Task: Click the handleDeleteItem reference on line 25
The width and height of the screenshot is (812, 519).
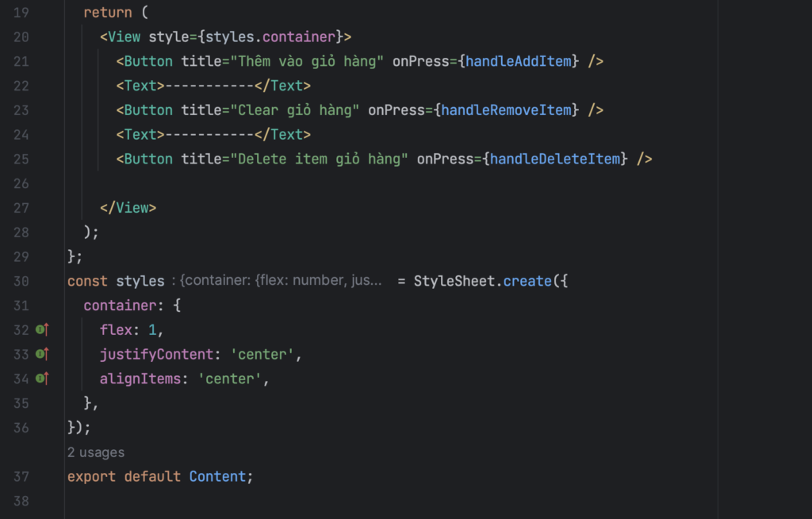Action: pyautogui.click(x=554, y=159)
